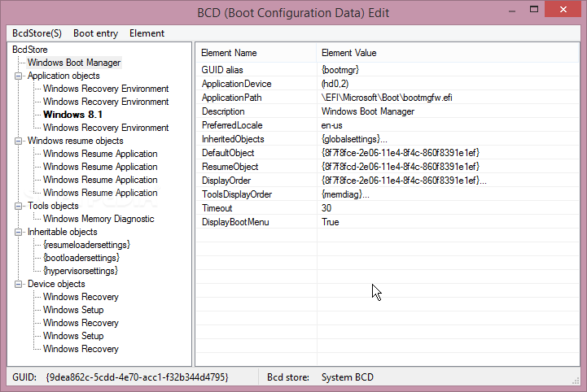Viewport: 587px width, 392px height.
Task: Open the Element menu
Action: click(x=147, y=33)
